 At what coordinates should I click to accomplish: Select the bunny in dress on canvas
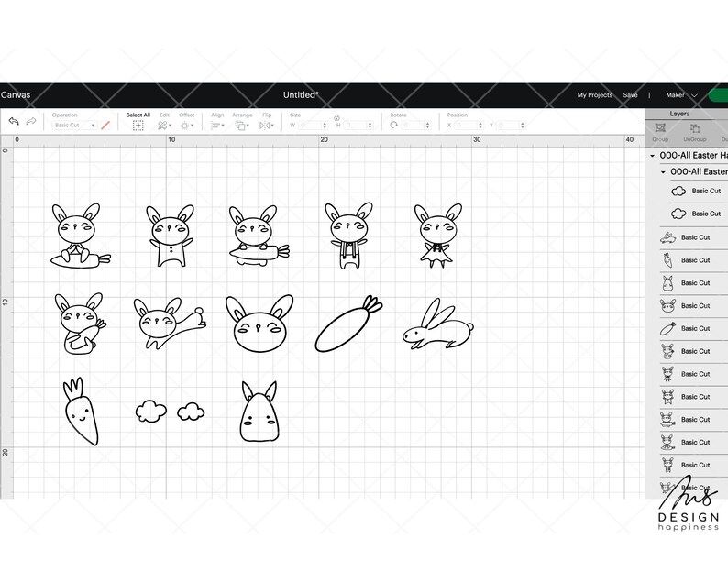coord(437,236)
